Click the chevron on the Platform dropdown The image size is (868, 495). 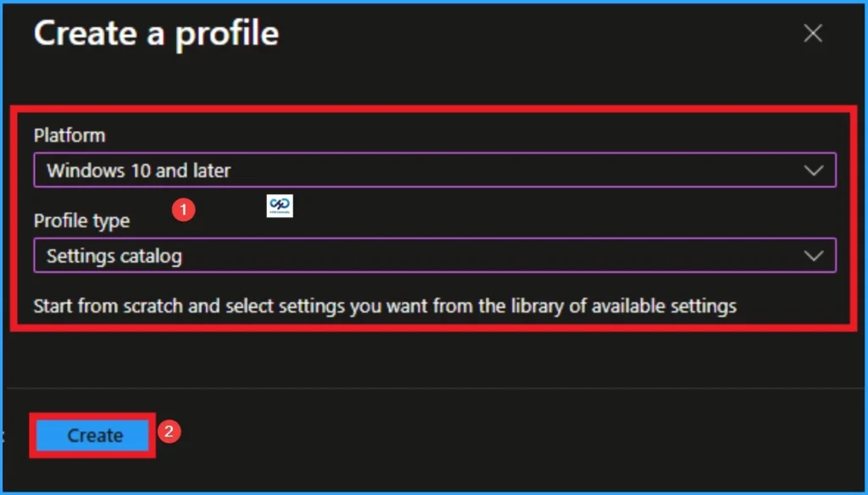813,170
